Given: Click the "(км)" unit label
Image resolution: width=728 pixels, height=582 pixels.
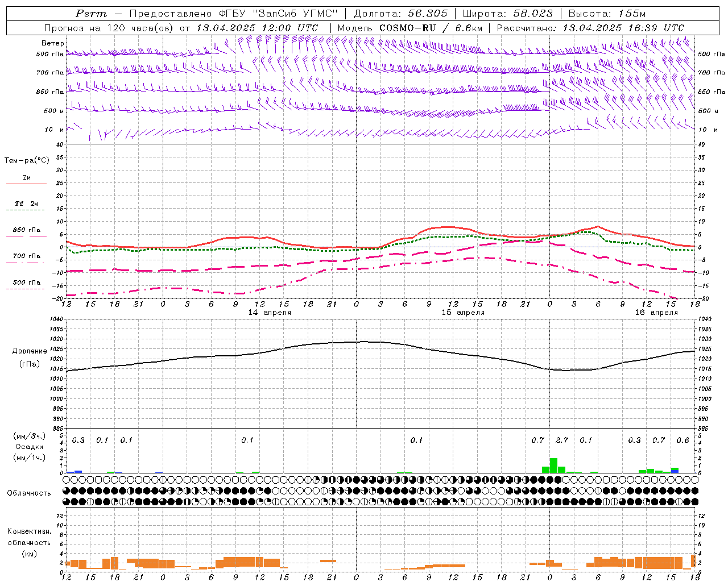Looking at the screenshot, I should pos(30,554).
